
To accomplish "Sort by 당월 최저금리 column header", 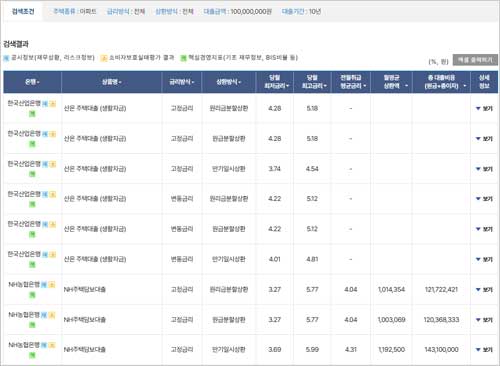I will [x=275, y=82].
